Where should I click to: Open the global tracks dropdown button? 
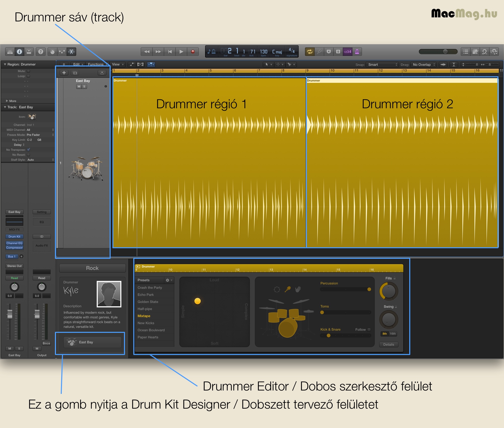pos(102,73)
